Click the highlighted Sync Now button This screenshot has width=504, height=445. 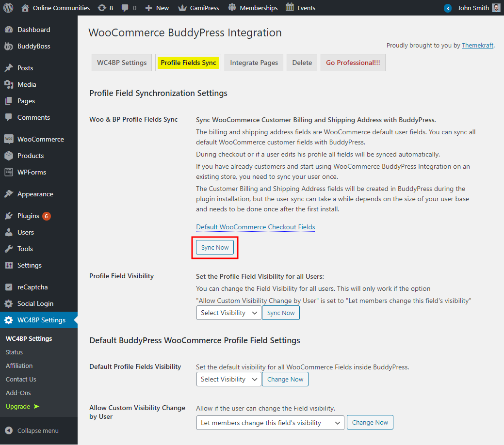(x=214, y=247)
